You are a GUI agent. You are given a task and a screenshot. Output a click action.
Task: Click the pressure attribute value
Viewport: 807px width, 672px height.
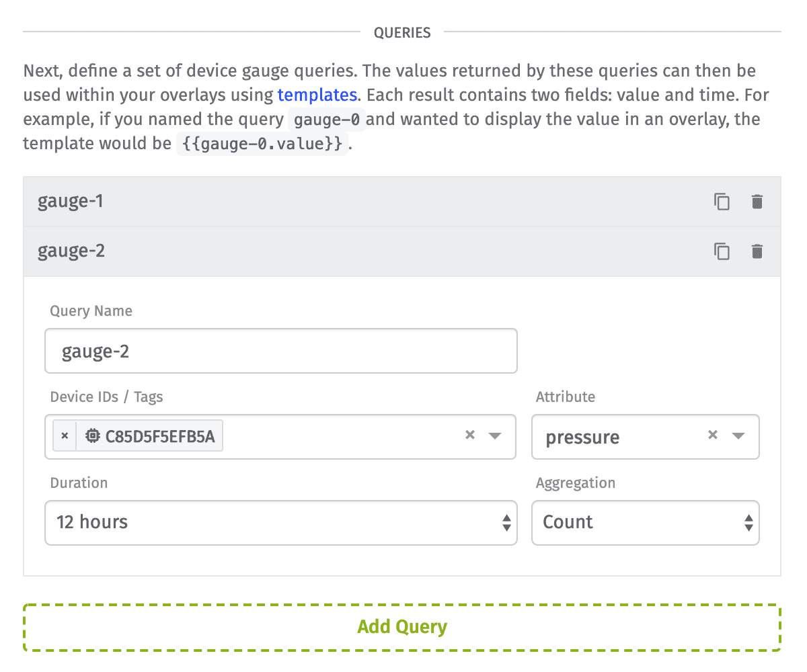point(582,437)
